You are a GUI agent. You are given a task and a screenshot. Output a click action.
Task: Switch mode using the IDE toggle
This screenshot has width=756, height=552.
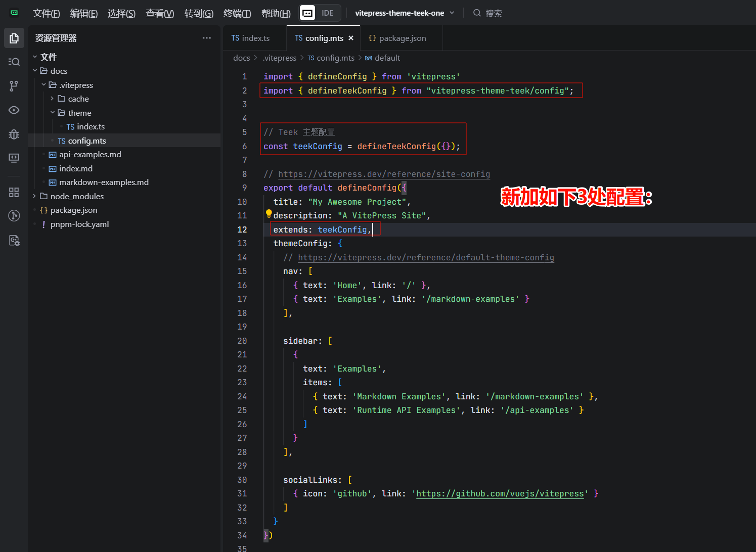327,13
